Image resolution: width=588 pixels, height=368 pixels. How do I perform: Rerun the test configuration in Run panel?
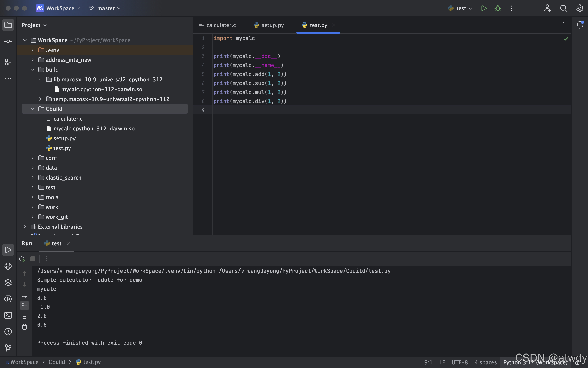tap(22, 259)
